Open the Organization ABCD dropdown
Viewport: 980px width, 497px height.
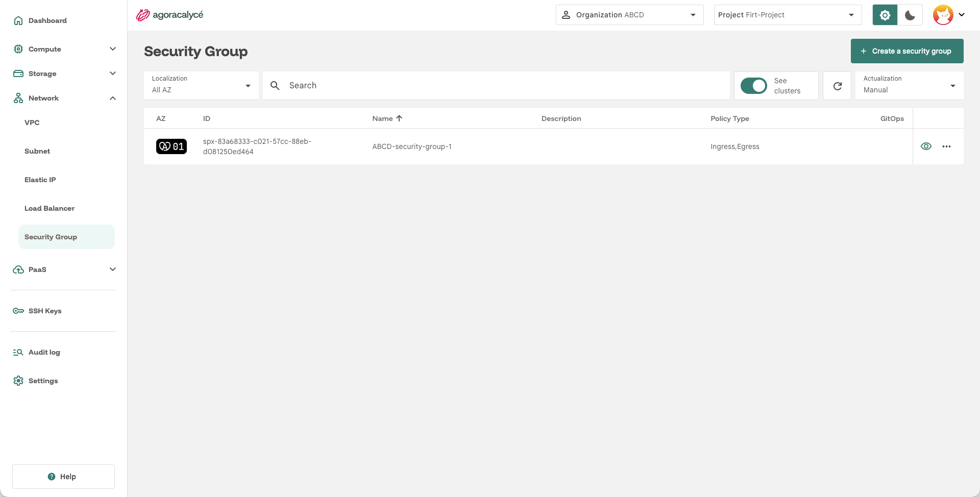[x=629, y=15]
